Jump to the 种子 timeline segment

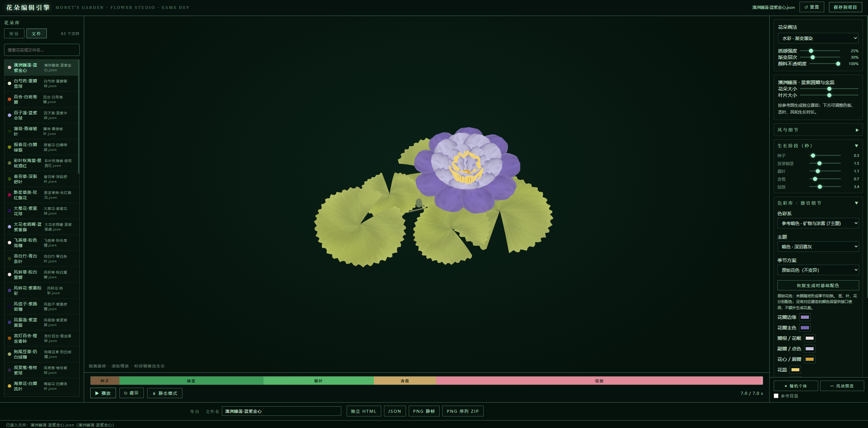tap(105, 381)
